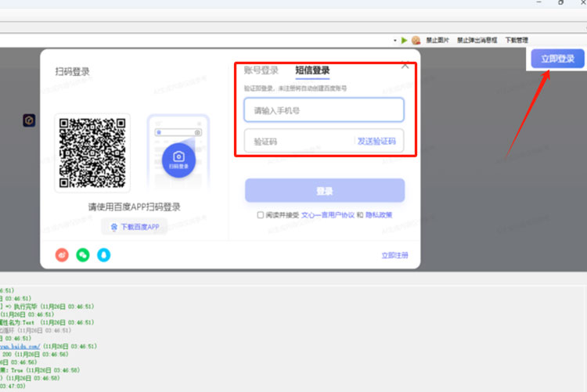Click the log line containing True

tap(40, 370)
